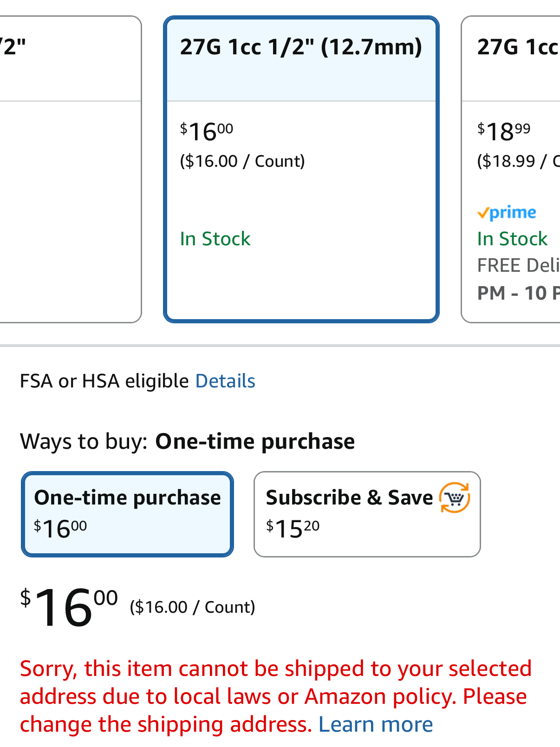Choose the Subscribe & Save option label
560x747 pixels.
tap(349, 498)
